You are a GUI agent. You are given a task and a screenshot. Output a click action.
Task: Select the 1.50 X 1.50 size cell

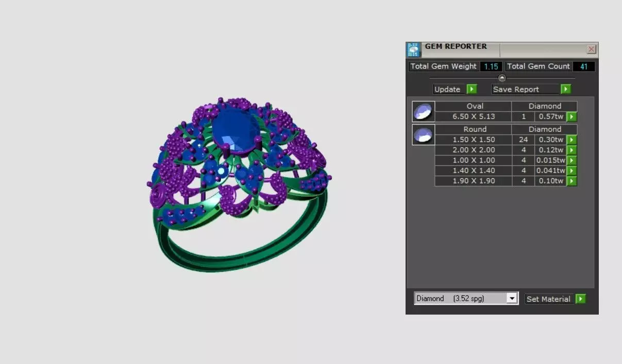474,140
